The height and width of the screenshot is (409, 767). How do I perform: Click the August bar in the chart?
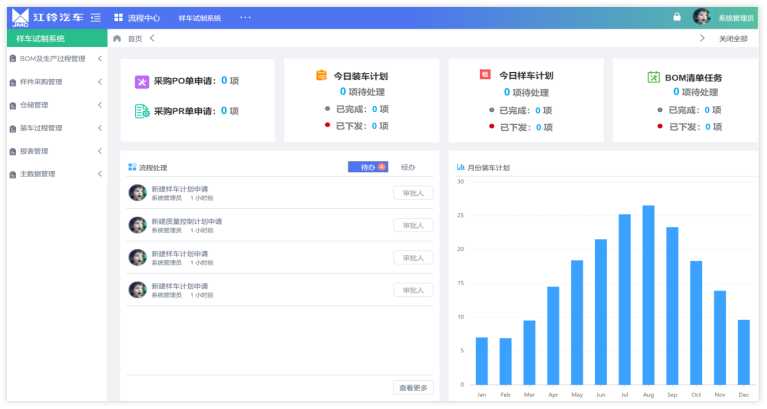(x=648, y=295)
